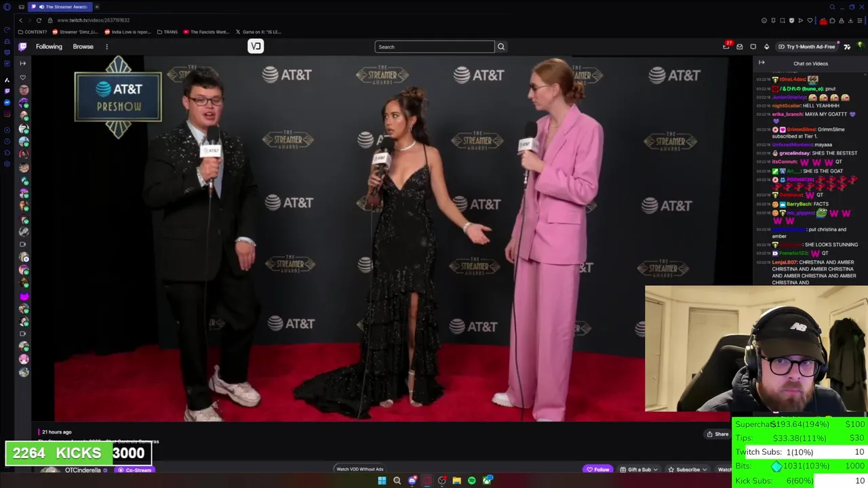Open the workspaces icon left of tabs
This screenshot has width=868, height=488.
pos(21,7)
